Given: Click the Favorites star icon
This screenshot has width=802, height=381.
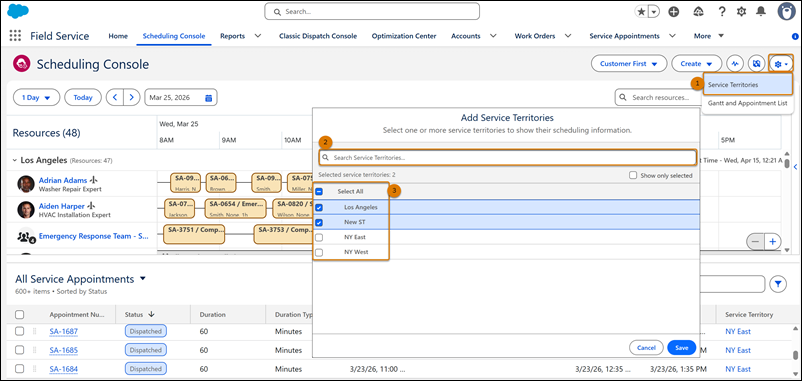Looking at the screenshot, I should pos(641,12).
